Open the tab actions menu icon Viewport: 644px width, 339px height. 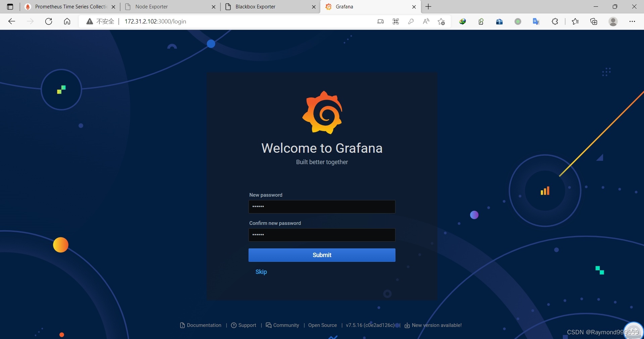(10, 7)
